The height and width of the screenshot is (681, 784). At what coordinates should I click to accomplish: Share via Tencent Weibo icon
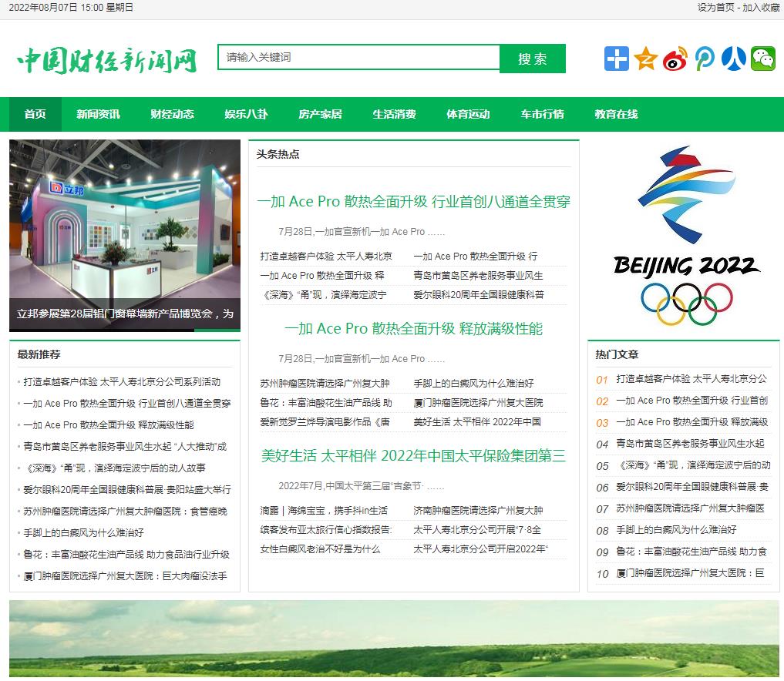coord(705,59)
